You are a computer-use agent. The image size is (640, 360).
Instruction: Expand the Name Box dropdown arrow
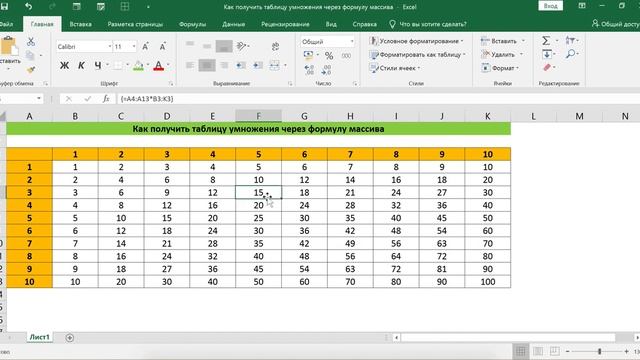pos(39,98)
